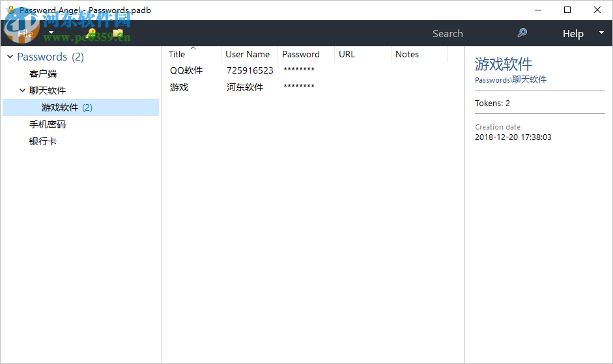Select the QQ软件 entry row

click(313, 70)
